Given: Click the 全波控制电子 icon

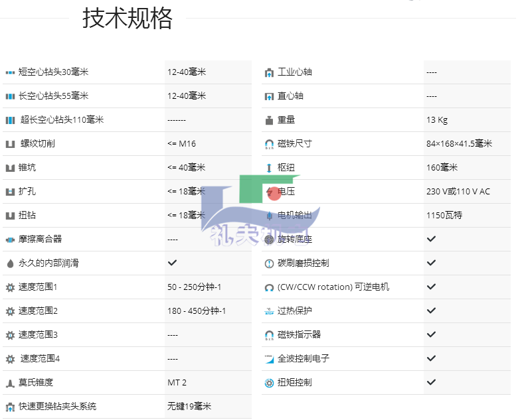Looking at the screenshot, I should pos(269,359).
